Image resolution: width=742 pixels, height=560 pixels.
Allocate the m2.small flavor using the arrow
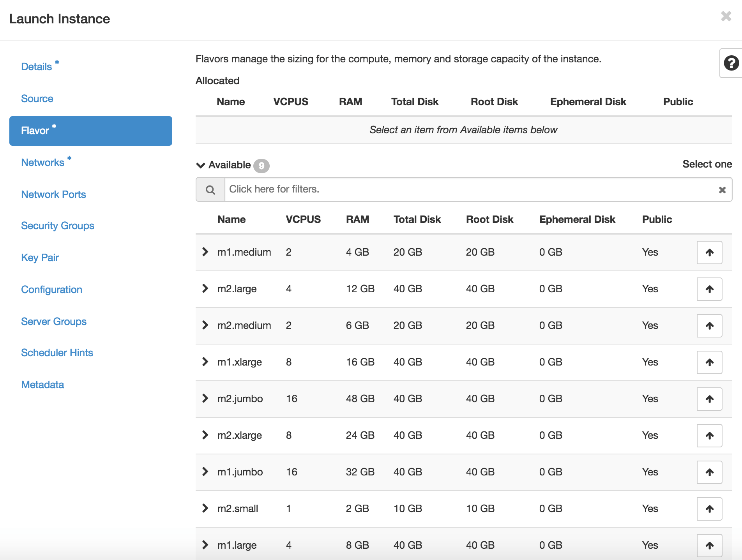pos(709,509)
